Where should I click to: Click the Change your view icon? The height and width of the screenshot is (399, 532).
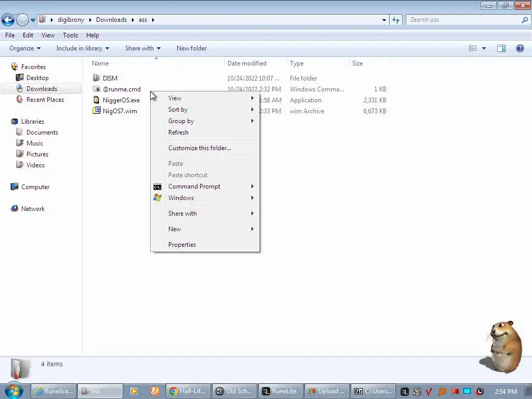(473, 48)
